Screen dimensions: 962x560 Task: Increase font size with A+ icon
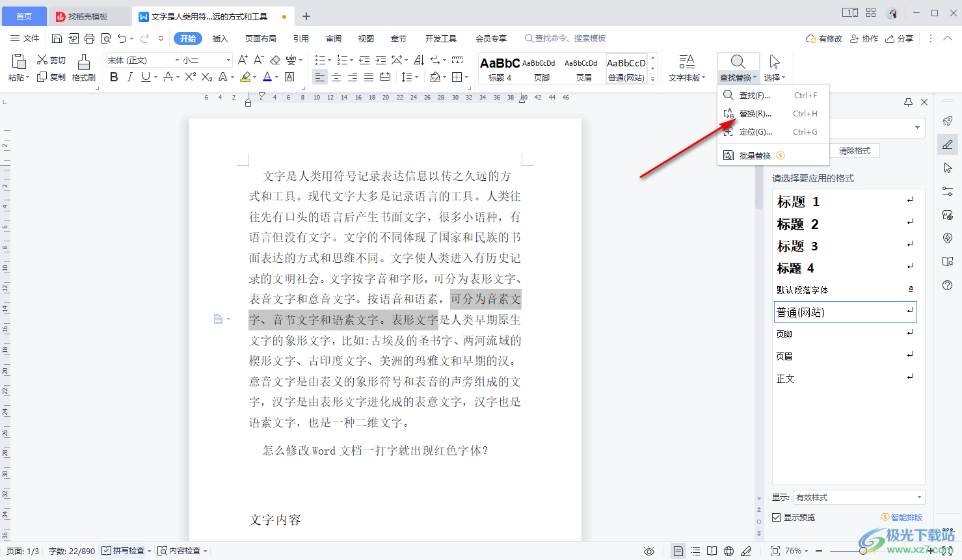click(x=243, y=60)
